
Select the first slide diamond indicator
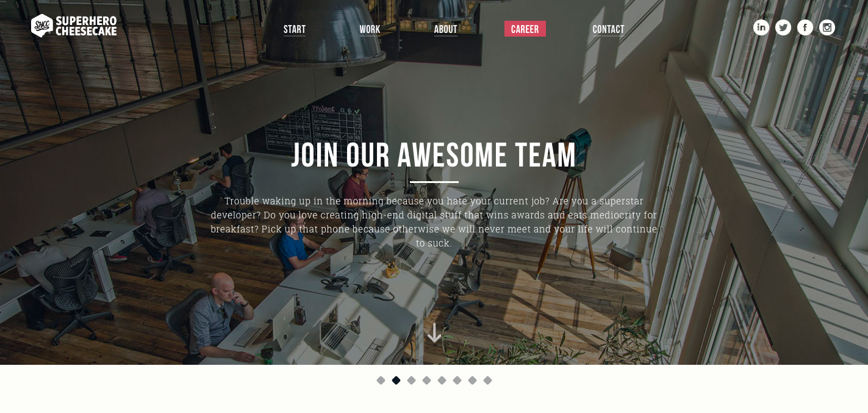381,380
